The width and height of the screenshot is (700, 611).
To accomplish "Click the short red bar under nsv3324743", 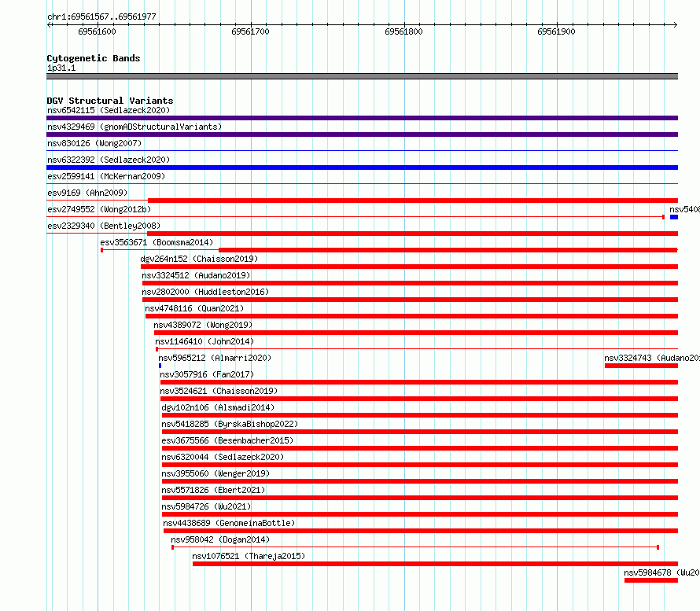I will 642,366.
